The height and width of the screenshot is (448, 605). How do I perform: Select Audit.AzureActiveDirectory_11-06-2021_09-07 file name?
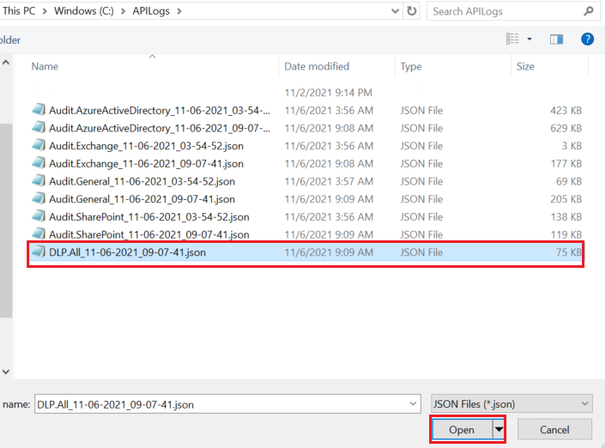point(159,128)
